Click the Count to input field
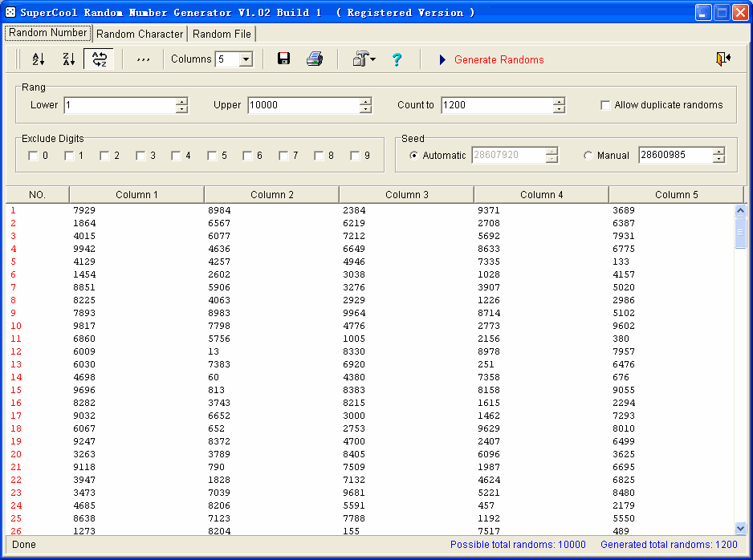The height and width of the screenshot is (560, 753). (497, 105)
